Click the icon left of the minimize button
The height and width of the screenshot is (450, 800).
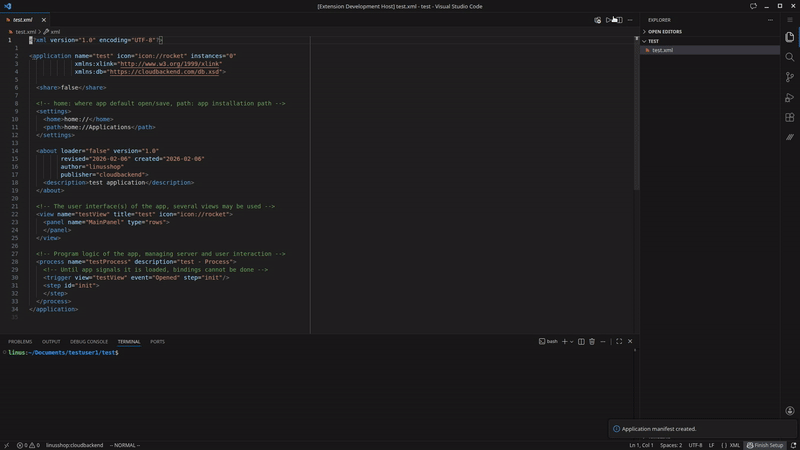[753, 6]
